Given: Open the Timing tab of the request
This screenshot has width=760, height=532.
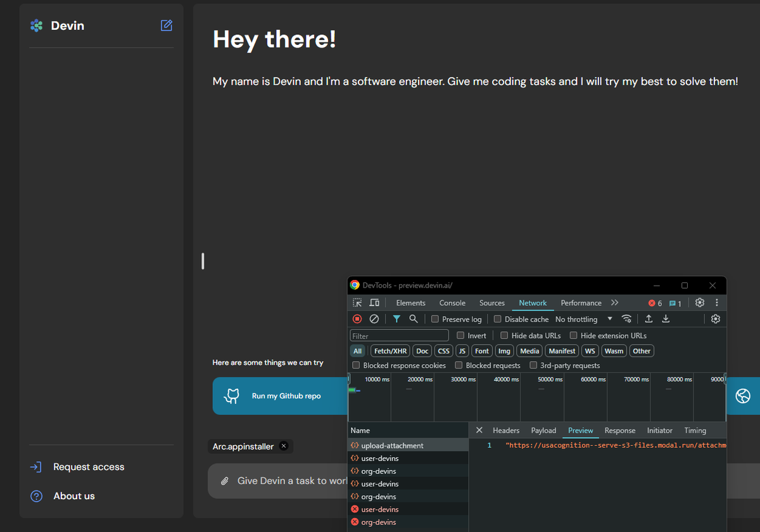Looking at the screenshot, I should click(x=695, y=431).
